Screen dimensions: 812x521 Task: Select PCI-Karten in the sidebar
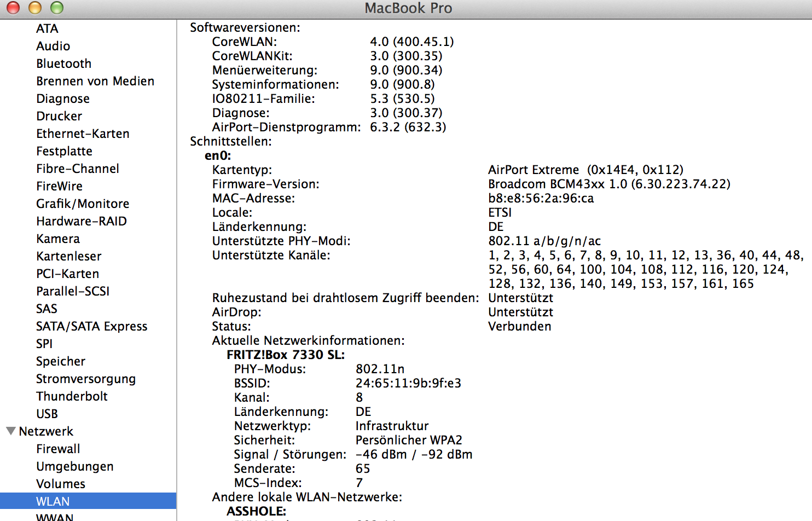[x=68, y=274]
